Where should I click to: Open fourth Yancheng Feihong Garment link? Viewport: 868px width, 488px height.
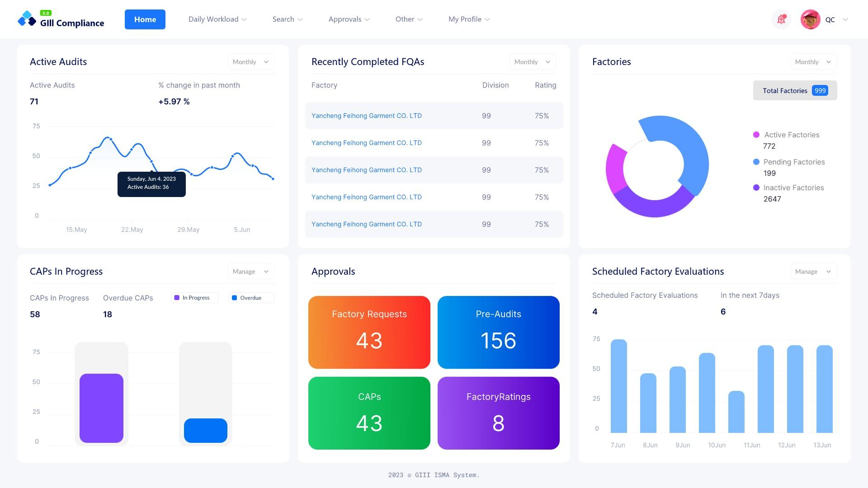(x=367, y=197)
